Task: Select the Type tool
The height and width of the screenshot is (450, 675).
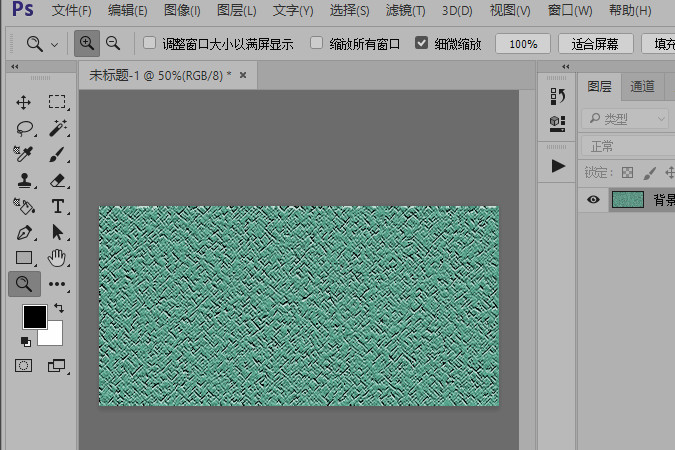Action: click(58, 207)
